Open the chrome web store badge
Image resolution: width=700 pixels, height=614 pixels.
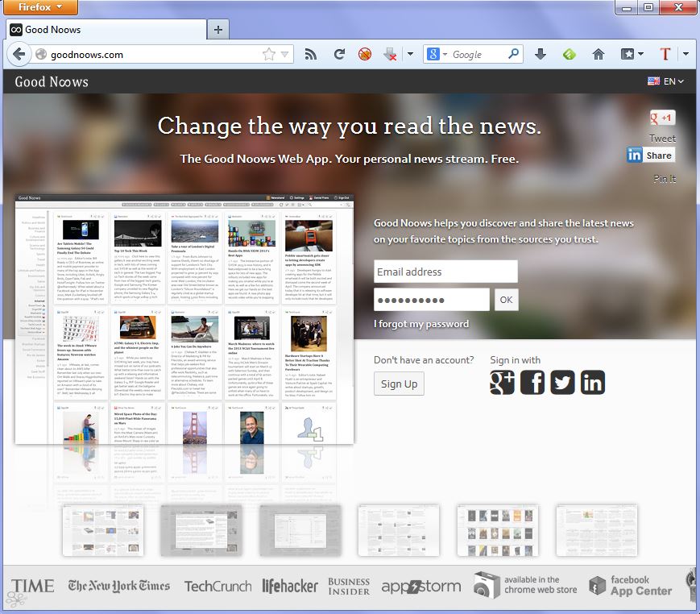[x=525, y=585]
